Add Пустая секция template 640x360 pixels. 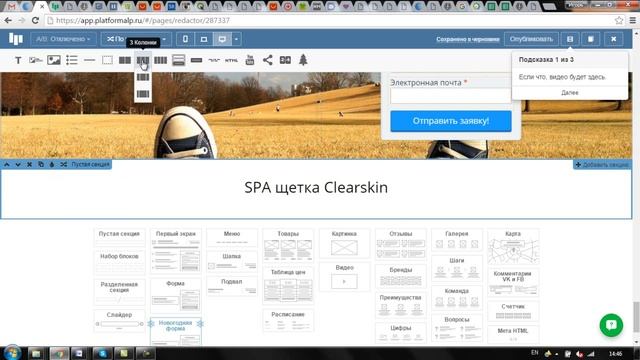(x=119, y=238)
